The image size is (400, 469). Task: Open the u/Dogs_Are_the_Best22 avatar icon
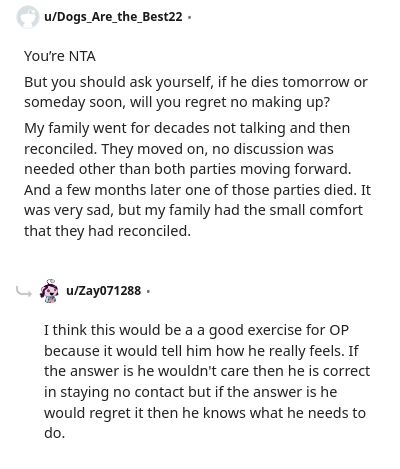(28, 17)
